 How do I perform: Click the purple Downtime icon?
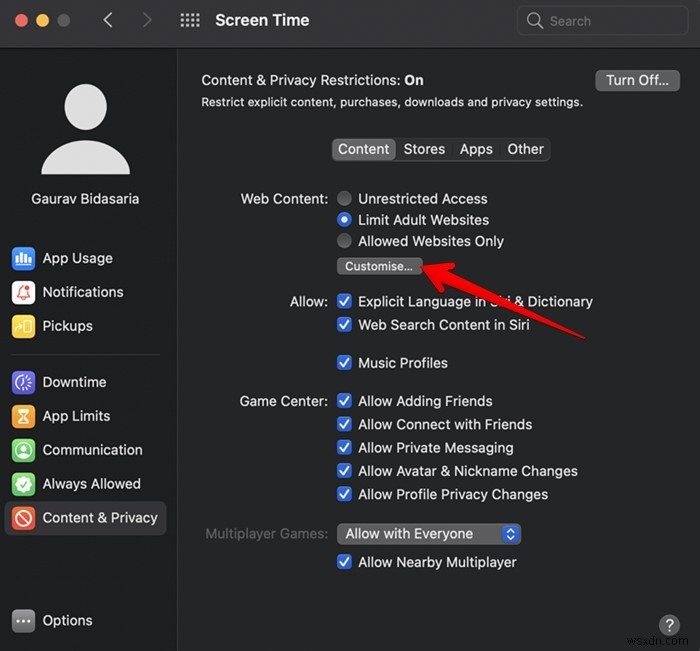(23, 383)
